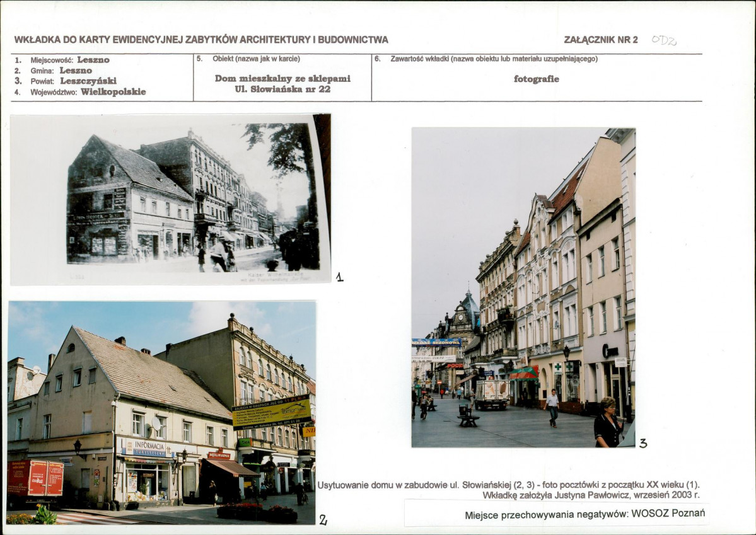Click handwritten number 1 beside postcard
This screenshot has height=535, width=756.
[x=339, y=277]
